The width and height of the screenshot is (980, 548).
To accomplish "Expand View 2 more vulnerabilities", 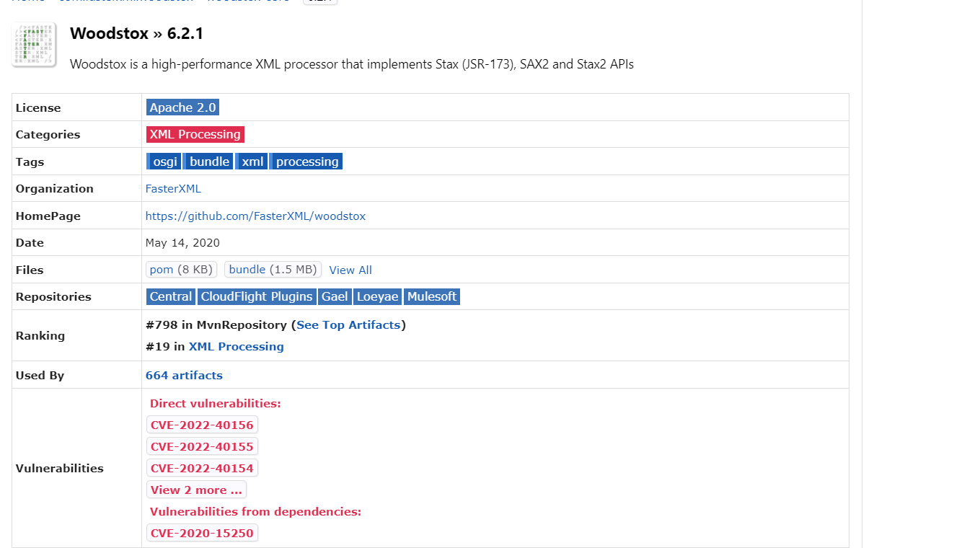I will click(196, 490).
